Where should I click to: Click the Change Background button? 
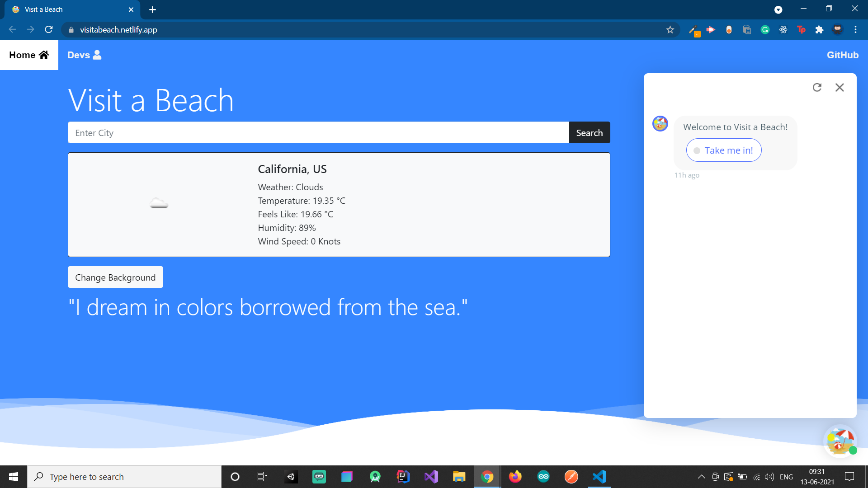click(x=115, y=277)
